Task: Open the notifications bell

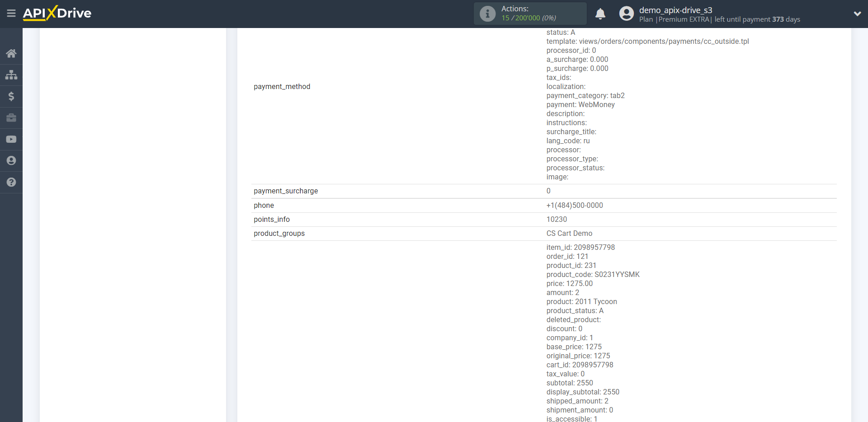Action: click(600, 14)
